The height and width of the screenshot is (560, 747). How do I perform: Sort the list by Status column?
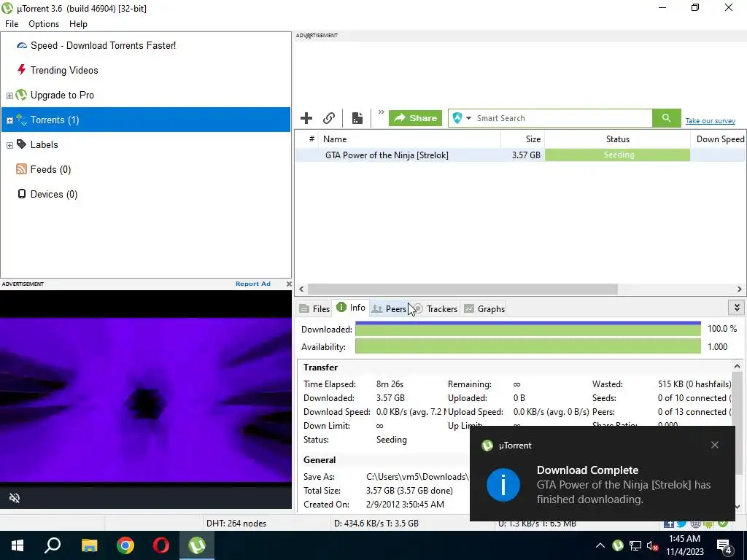(x=617, y=139)
